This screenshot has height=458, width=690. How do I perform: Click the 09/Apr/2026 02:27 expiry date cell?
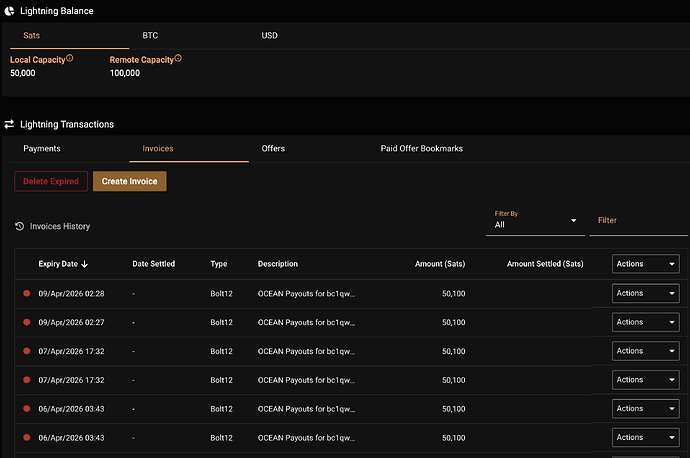71,322
